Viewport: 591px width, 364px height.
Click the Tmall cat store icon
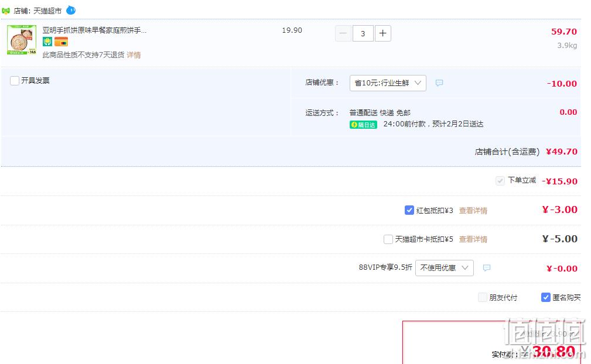pos(6,11)
